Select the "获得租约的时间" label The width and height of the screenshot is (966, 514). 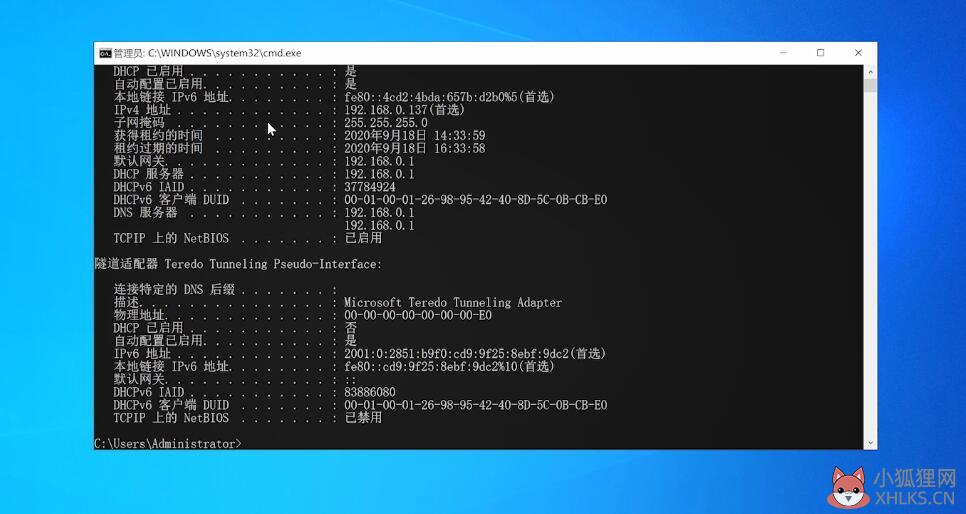point(158,136)
